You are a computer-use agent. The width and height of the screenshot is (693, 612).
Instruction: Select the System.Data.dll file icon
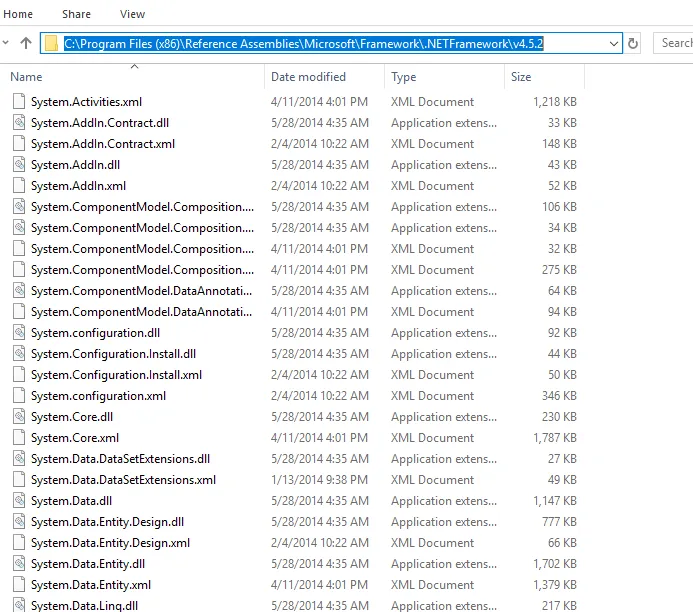(19, 500)
